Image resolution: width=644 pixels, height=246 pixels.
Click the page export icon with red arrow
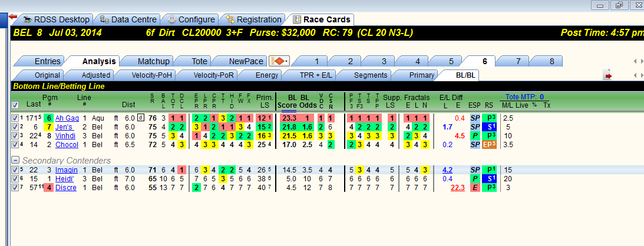click(608, 75)
